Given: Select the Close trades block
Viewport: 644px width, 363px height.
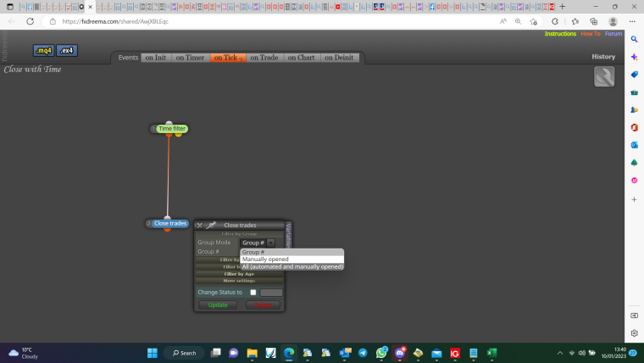Looking at the screenshot, I should tap(170, 223).
